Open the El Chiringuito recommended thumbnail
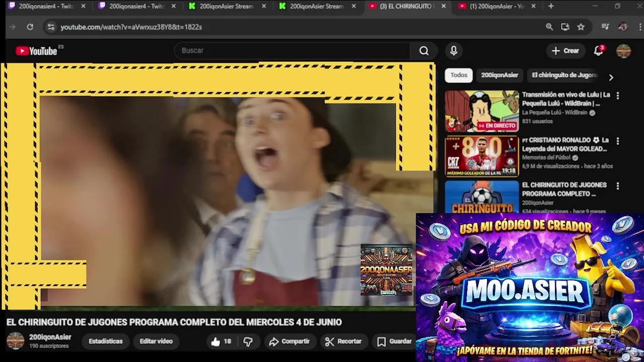644x362 pixels. coord(481,197)
